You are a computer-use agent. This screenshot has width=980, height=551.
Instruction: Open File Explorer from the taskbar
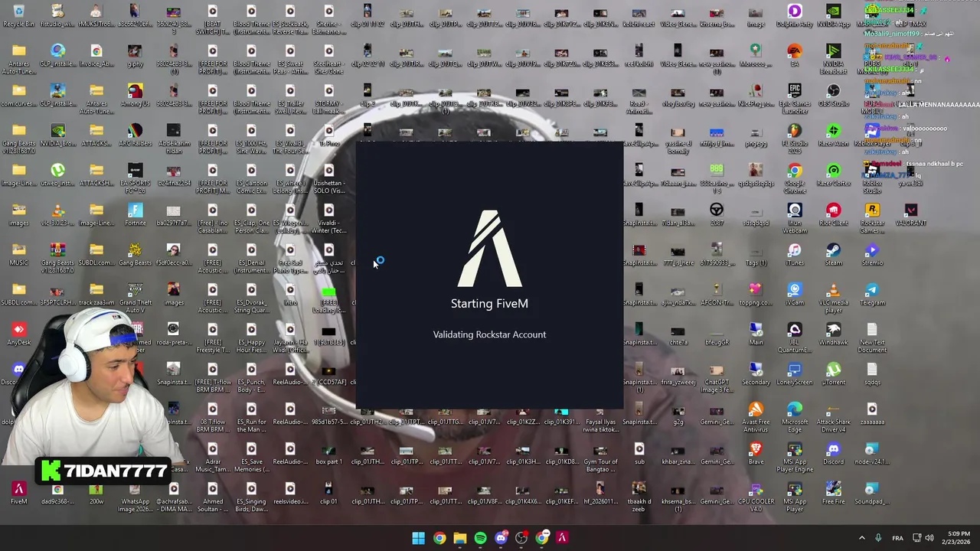459,538
